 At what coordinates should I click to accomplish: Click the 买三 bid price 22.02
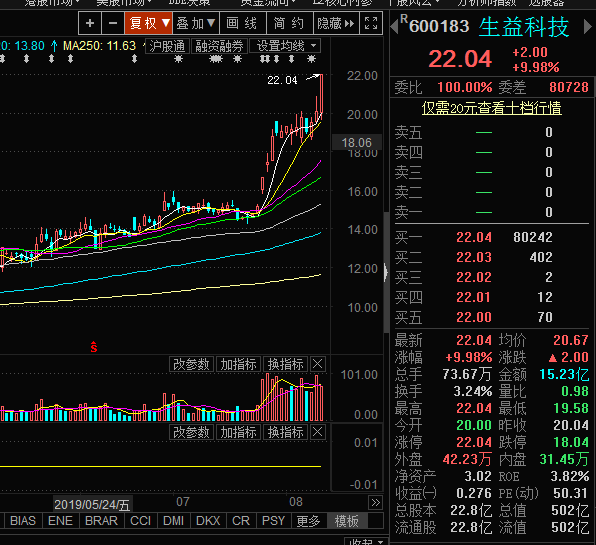coord(474,277)
